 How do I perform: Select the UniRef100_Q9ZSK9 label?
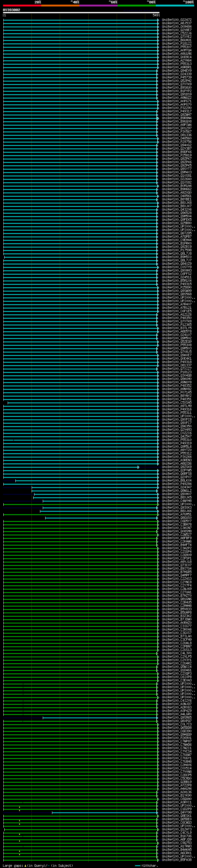tap(177, 467)
